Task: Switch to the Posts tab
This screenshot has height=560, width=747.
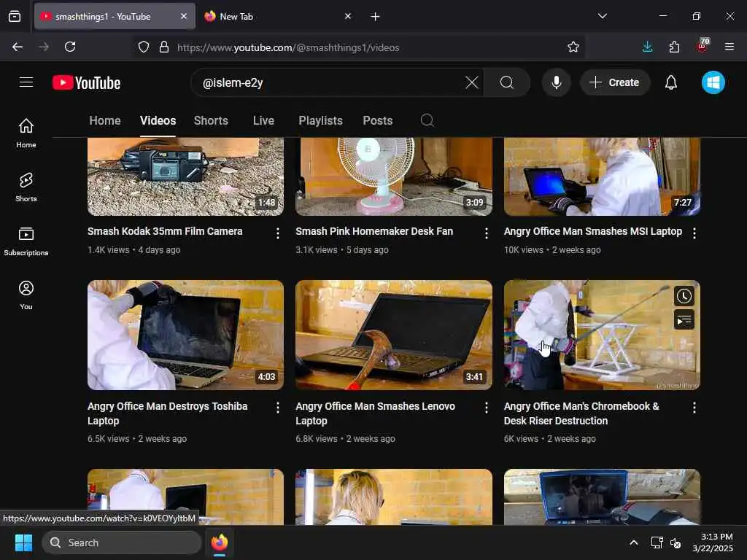Action: point(378,120)
